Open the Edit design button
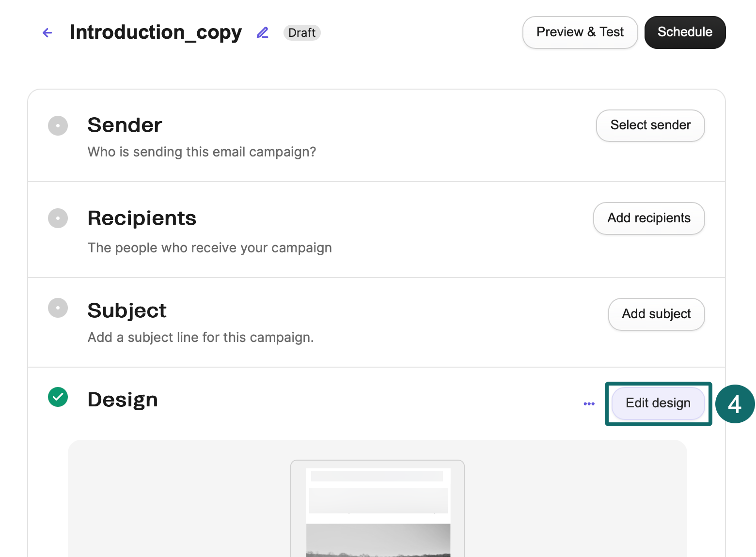 [x=658, y=403]
